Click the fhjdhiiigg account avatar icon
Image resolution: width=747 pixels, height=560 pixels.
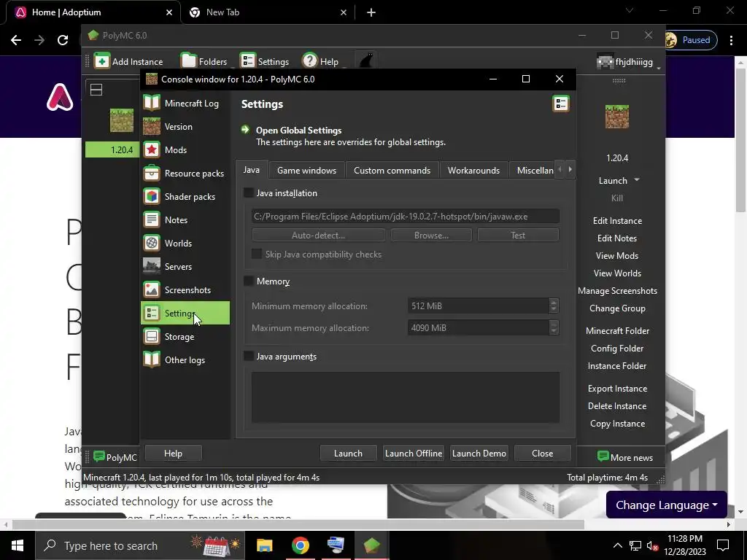tap(605, 62)
